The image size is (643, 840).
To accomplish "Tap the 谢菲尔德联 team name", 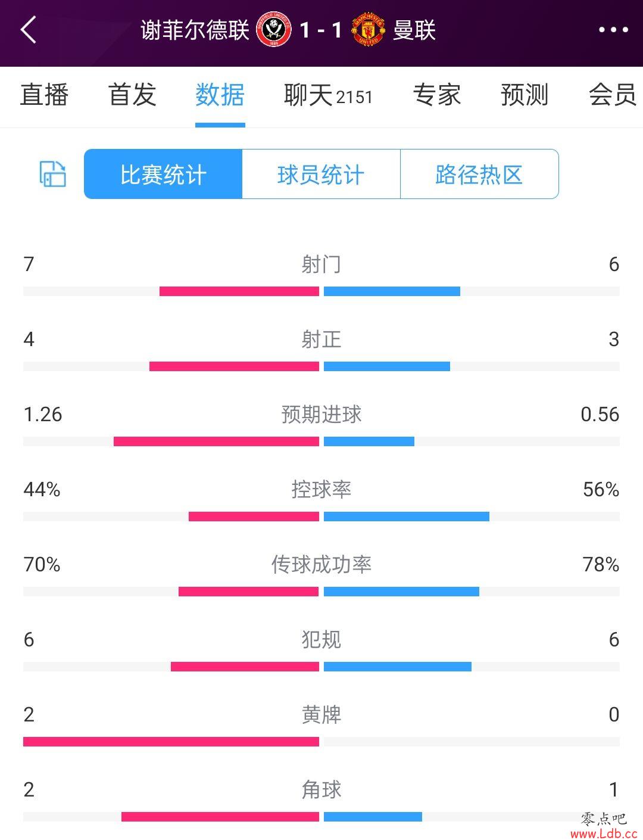I will (195, 30).
